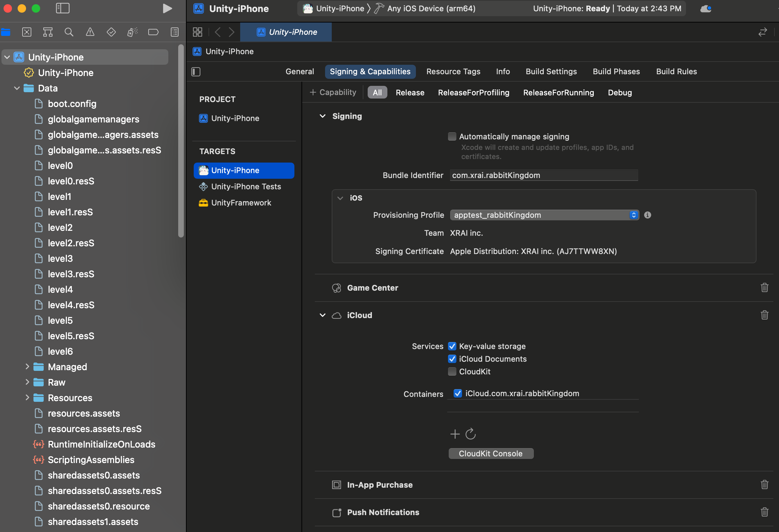The width and height of the screenshot is (779, 532).
Task: Open the Find navigator magnifier icon
Action: (69, 32)
